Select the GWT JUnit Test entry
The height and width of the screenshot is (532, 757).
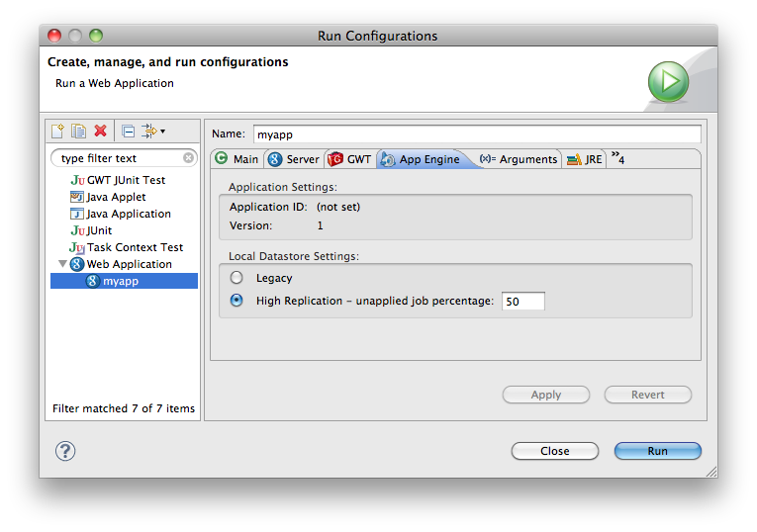126,180
